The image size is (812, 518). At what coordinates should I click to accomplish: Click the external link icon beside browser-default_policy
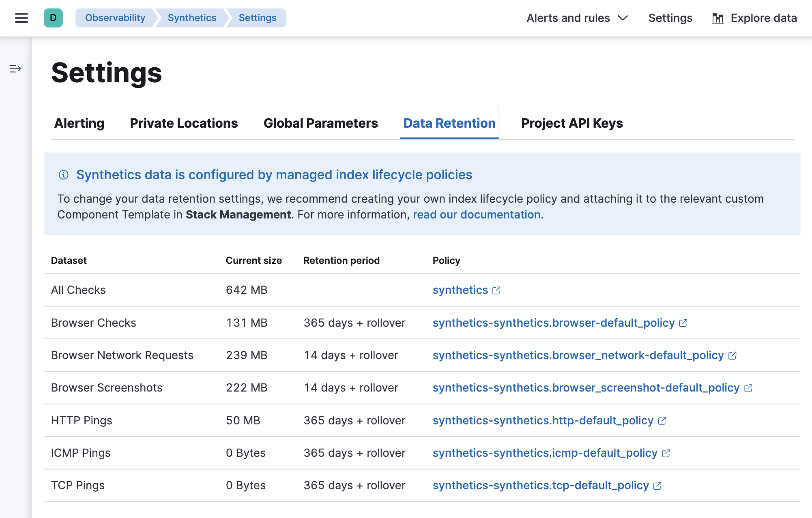tap(683, 323)
